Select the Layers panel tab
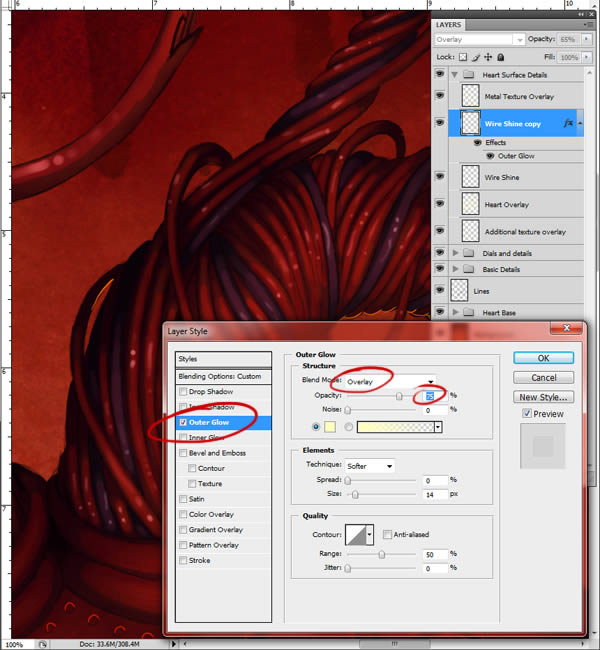The height and width of the screenshot is (650, 600). pyautogui.click(x=448, y=25)
